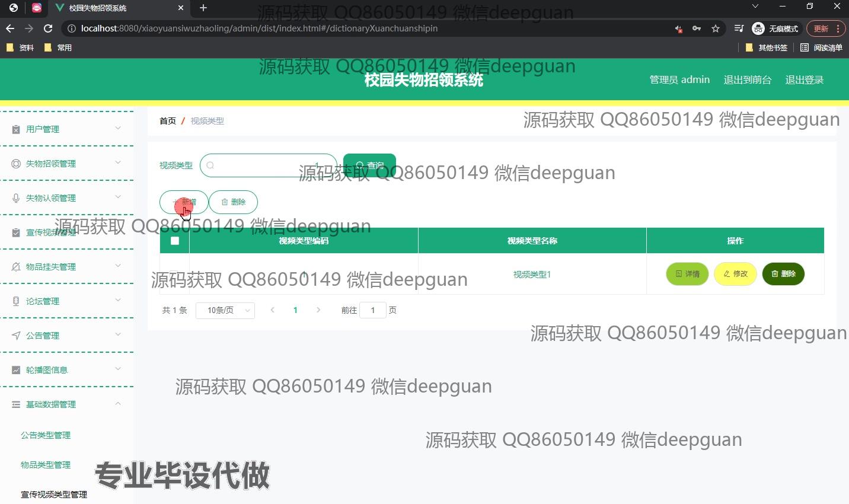Click the 轮播图信息 sidebar icon

tap(15, 369)
